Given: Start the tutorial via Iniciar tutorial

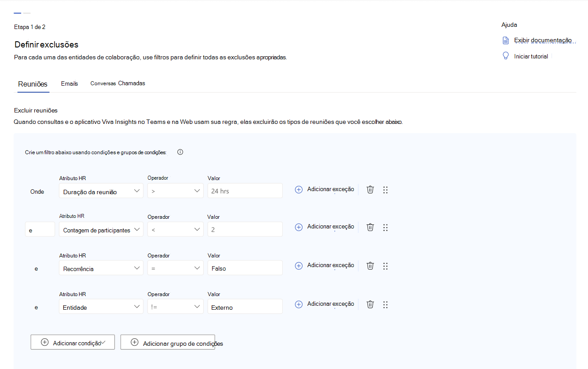Looking at the screenshot, I should pyautogui.click(x=531, y=56).
